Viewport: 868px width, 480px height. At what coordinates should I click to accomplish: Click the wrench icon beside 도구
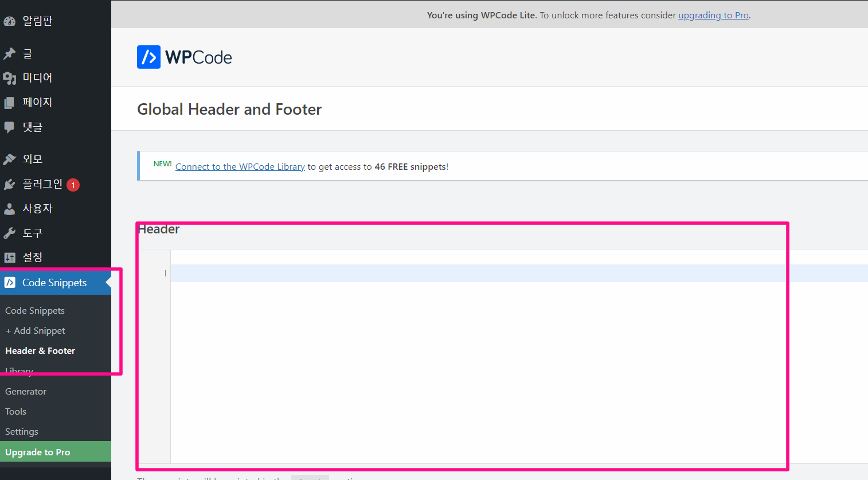10,233
